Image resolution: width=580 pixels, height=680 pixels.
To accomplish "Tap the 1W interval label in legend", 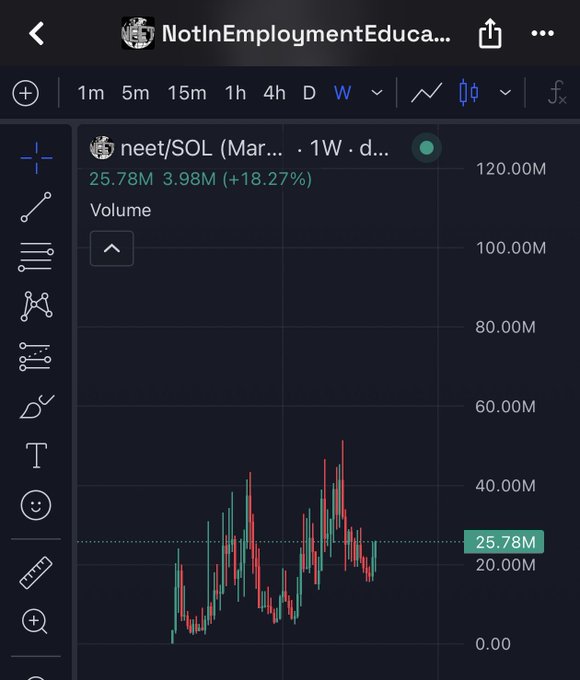I will pos(326,148).
